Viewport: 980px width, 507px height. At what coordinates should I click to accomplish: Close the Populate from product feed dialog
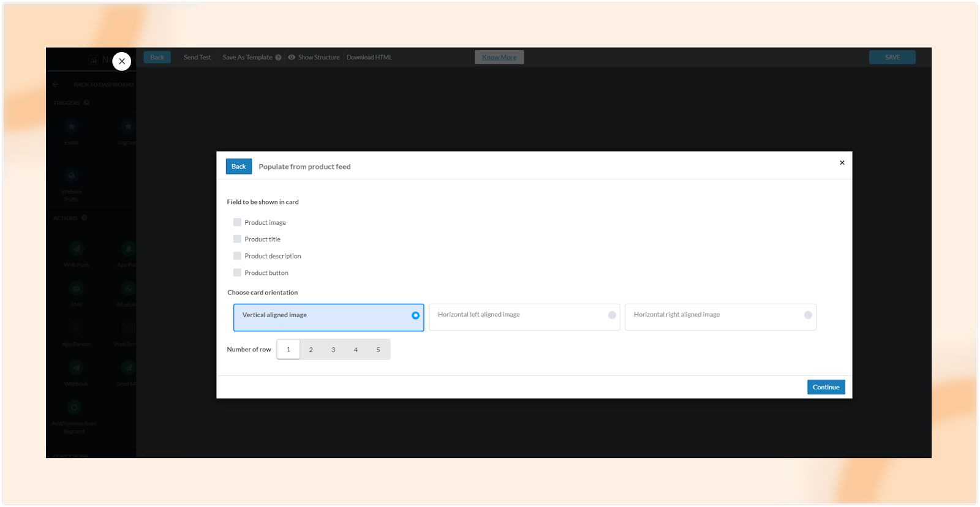pos(842,162)
